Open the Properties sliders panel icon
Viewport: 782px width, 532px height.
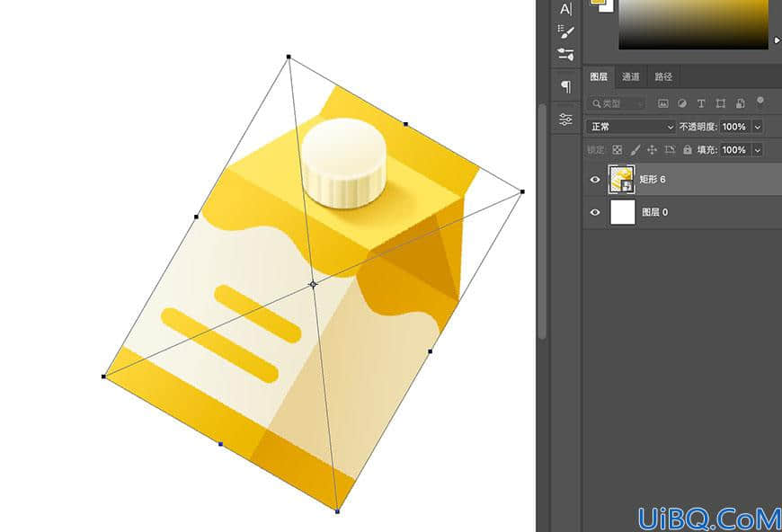tap(565, 120)
